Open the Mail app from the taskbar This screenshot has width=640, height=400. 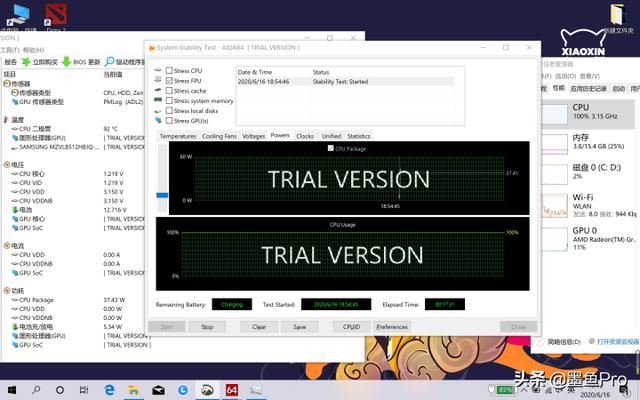[158, 390]
